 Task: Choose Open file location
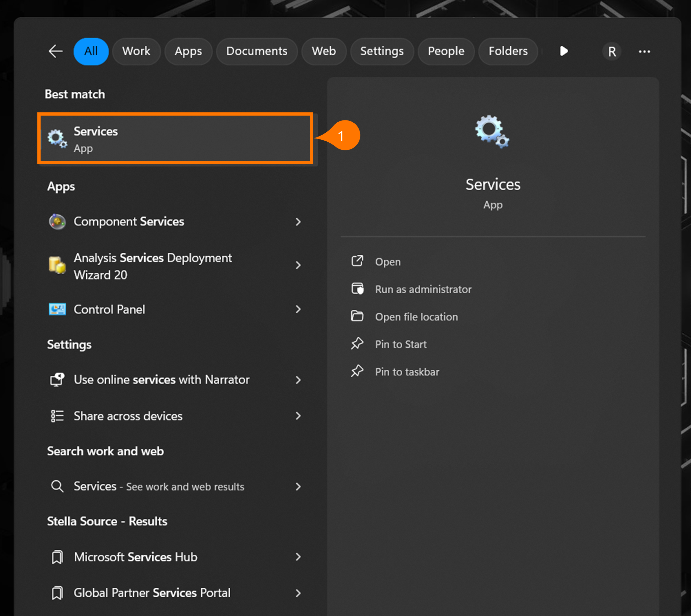click(417, 317)
